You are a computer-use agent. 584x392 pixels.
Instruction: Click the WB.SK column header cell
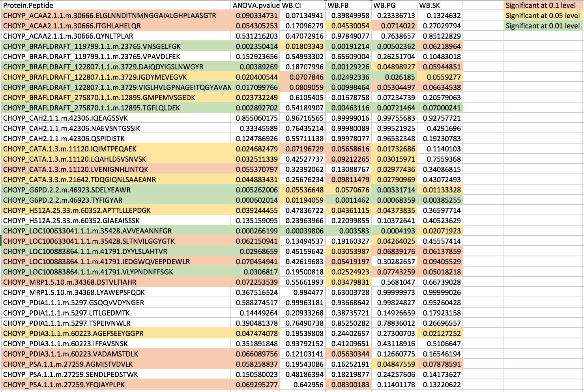coord(440,6)
